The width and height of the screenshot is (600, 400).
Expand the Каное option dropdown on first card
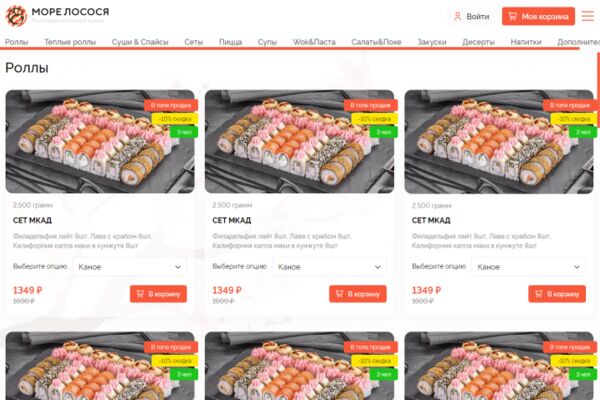pyautogui.click(x=130, y=267)
